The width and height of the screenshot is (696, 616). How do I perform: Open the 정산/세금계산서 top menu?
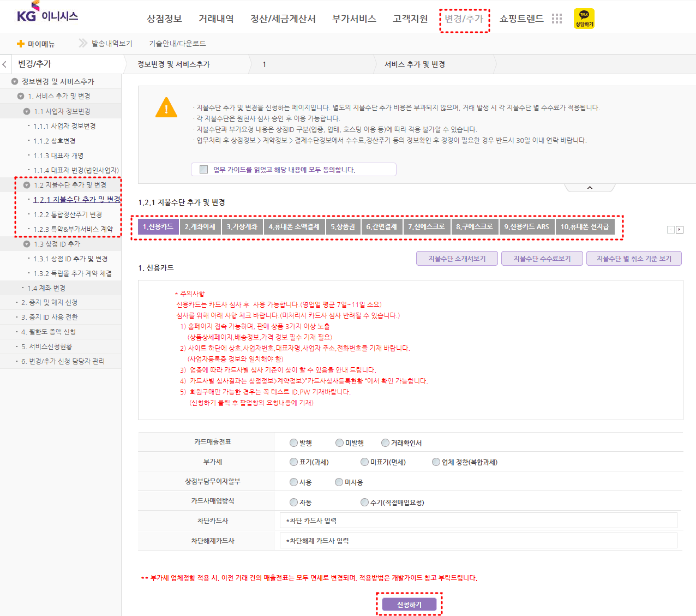click(x=283, y=19)
